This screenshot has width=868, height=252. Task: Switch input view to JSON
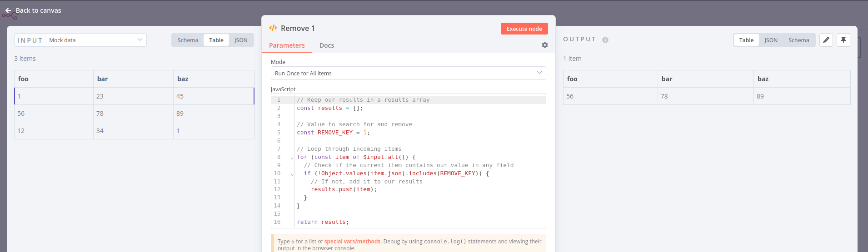[241, 40]
